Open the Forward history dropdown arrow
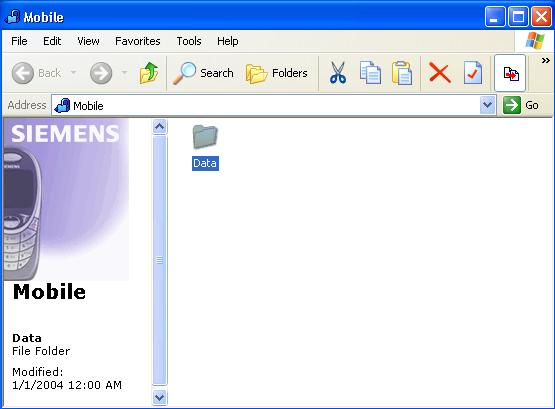Image resolution: width=555 pixels, height=409 pixels. point(124,73)
